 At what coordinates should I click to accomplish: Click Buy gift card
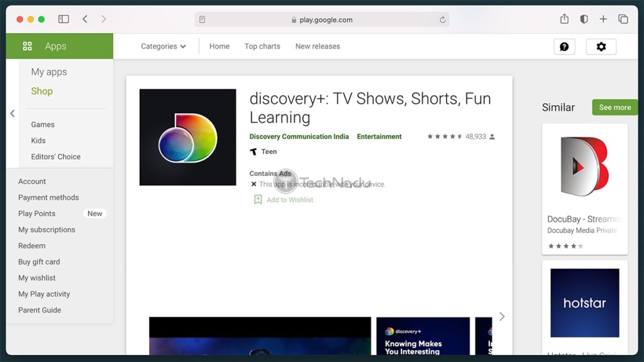coord(39,262)
